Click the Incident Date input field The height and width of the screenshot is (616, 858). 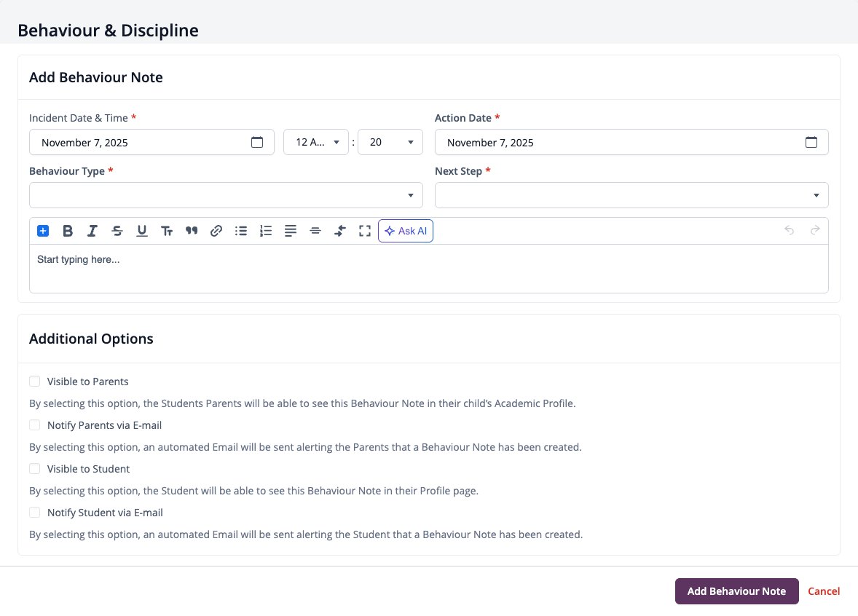tap(151, 142)
